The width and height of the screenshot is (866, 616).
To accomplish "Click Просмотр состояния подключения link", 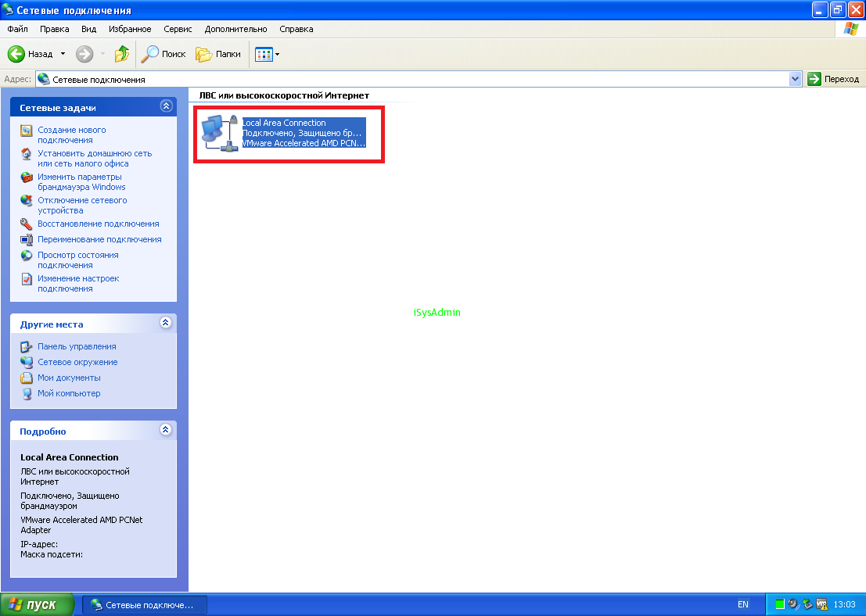I will pos(78,260).
